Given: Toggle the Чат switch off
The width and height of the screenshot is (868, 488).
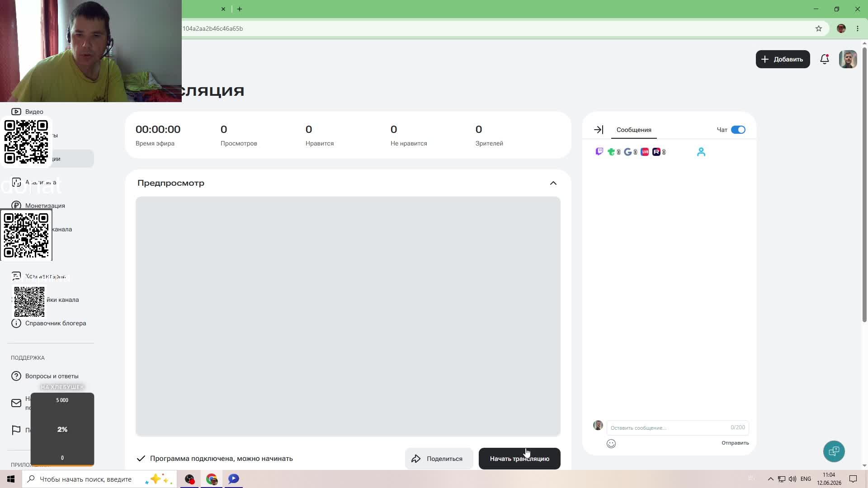Looking at the screenshot, I should (738, 130).
